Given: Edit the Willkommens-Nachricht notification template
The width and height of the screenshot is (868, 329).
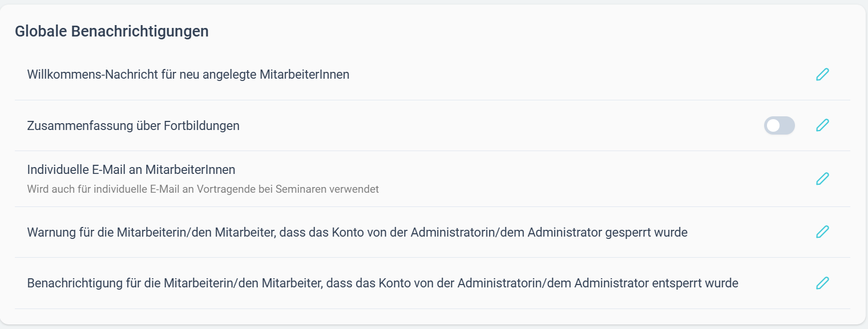Looking at the screenshot, I should tap(822, 75).
